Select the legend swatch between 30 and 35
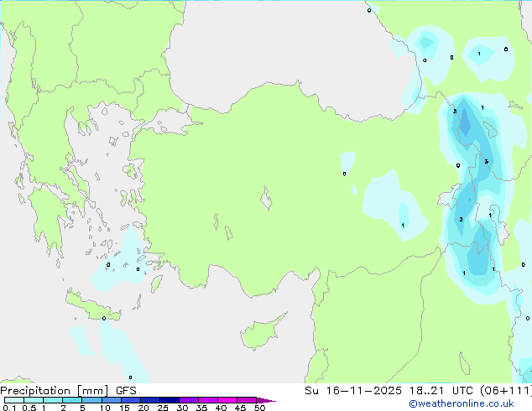This screenshot has width=532, height=411. coord(189,400)
